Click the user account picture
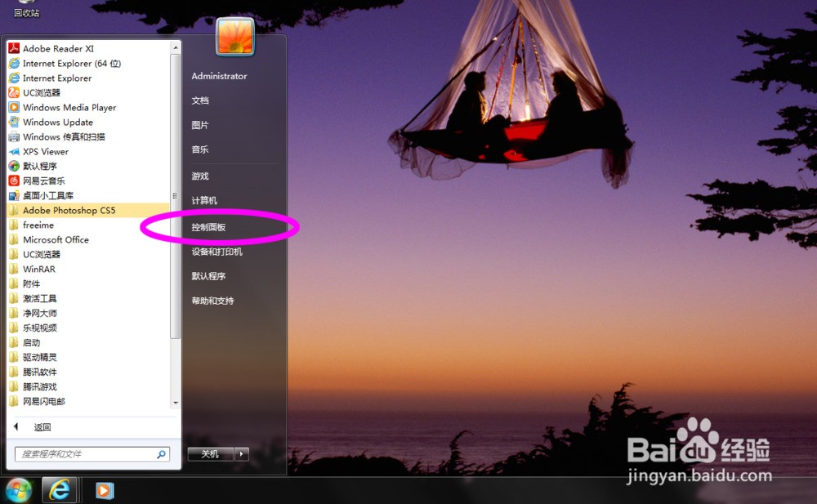The width and height of the screenshot is (817, 504). (235, 38)
